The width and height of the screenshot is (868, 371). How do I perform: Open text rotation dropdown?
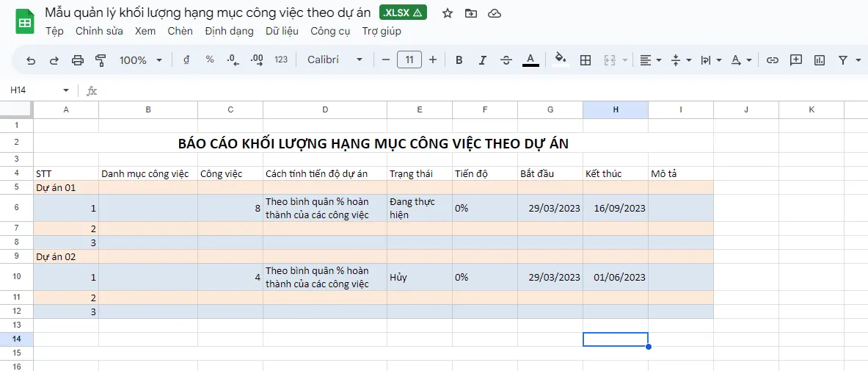click(x=740, y=60)
